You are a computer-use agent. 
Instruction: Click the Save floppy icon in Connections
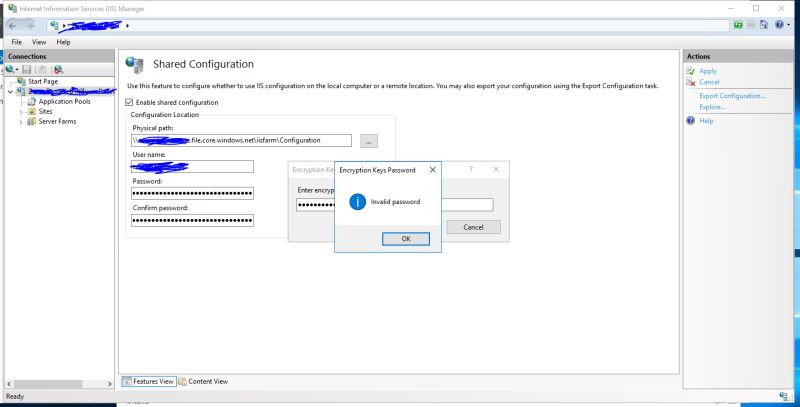(27, 69)
